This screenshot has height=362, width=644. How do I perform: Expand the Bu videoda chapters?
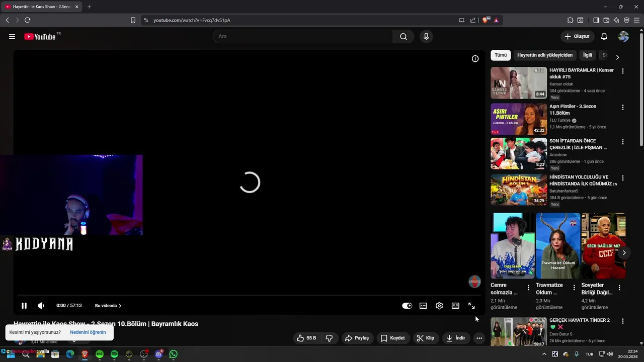[108, 306]
